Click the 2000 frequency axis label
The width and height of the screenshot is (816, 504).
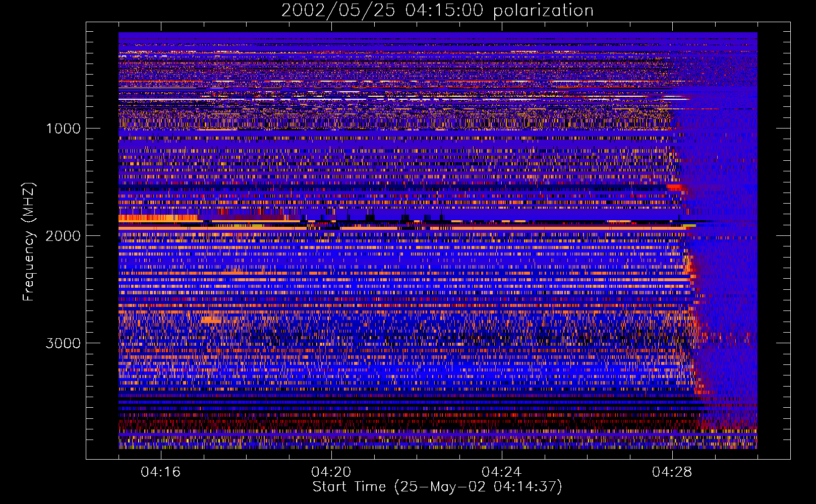point(63,236)
